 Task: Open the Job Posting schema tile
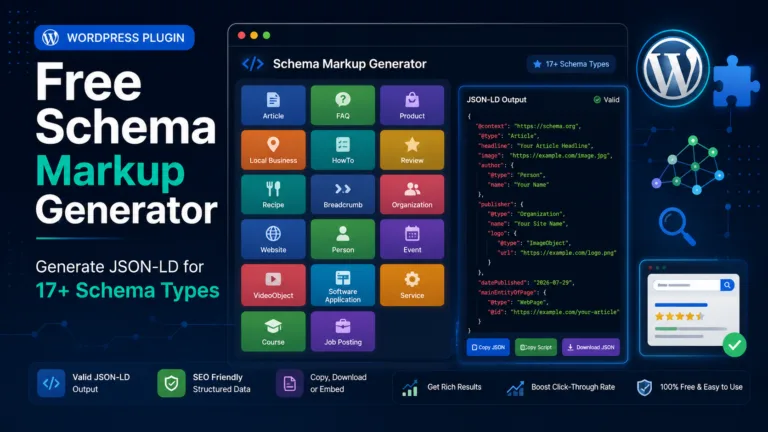pyautogui.click(x=343, y=331)
